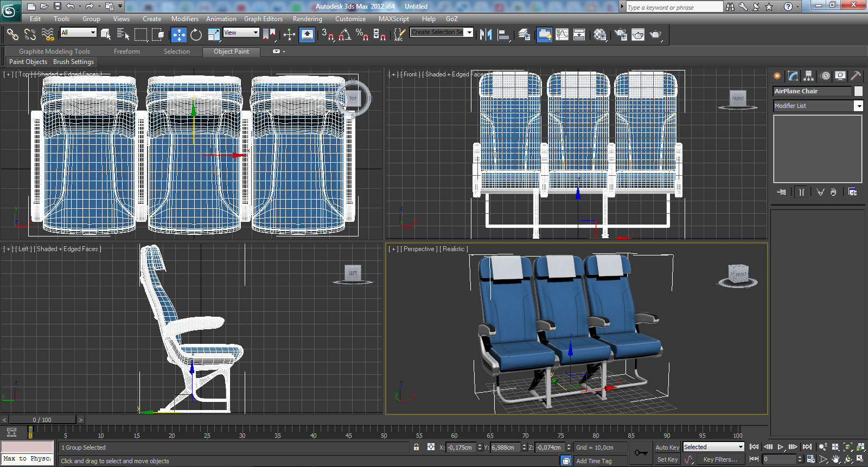The width and height of the screenshot is (868, 467).
Task: Click the Set Key button
Action: pos(667,459)
